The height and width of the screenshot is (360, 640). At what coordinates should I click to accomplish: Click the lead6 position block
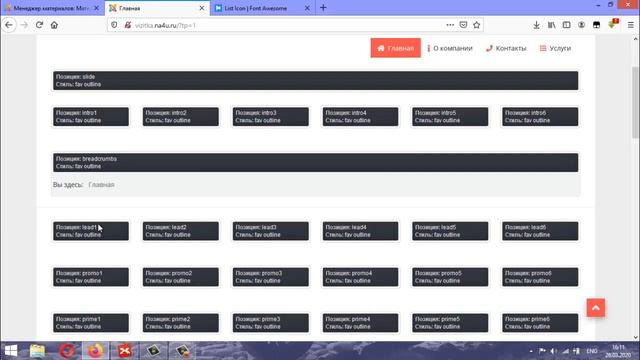(540, 231)
